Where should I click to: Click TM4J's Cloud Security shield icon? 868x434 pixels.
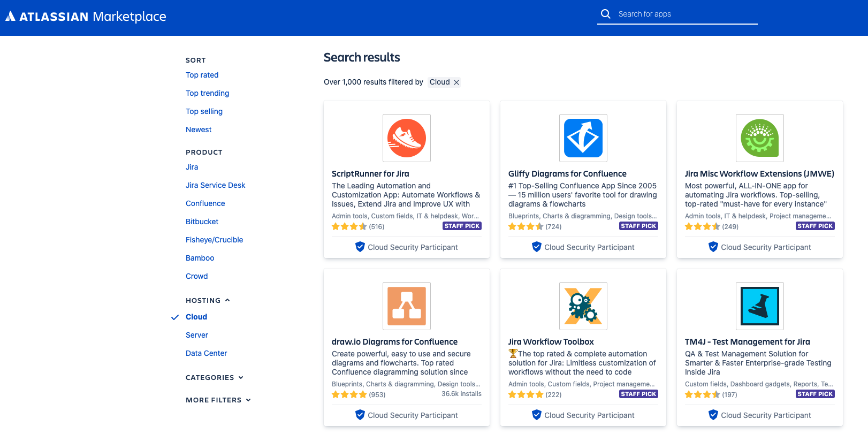coord(713,415)
